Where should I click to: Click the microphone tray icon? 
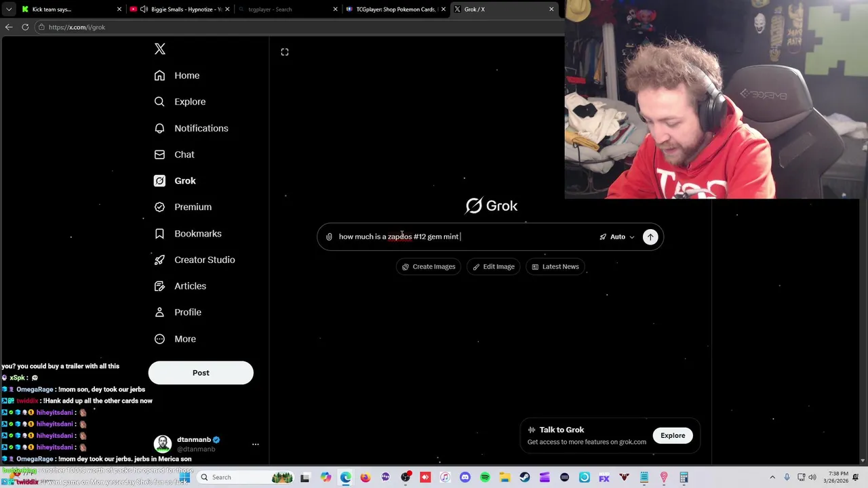787,477
